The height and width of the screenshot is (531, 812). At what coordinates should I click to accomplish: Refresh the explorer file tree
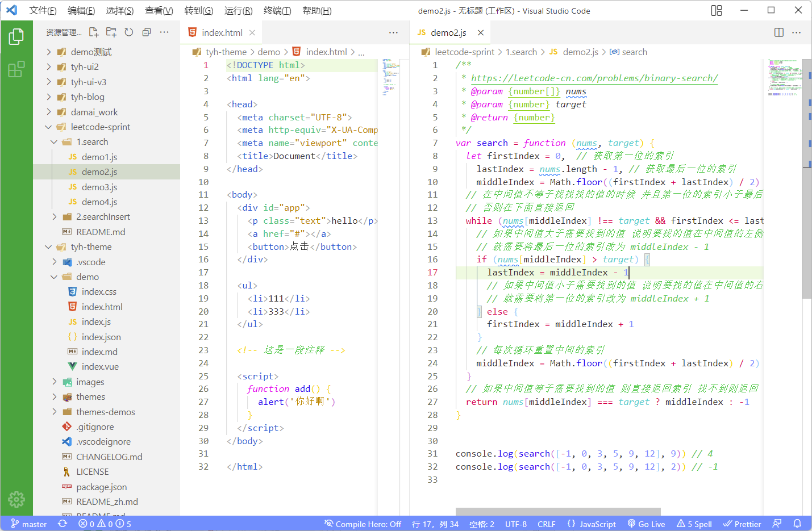pyautogui.click(x=129, y=32)
